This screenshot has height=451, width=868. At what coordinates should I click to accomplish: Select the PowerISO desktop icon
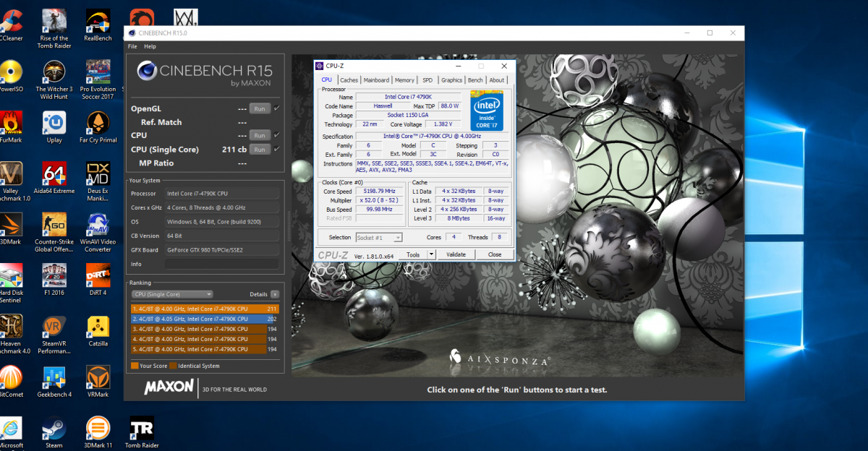[x=11, y=76]
